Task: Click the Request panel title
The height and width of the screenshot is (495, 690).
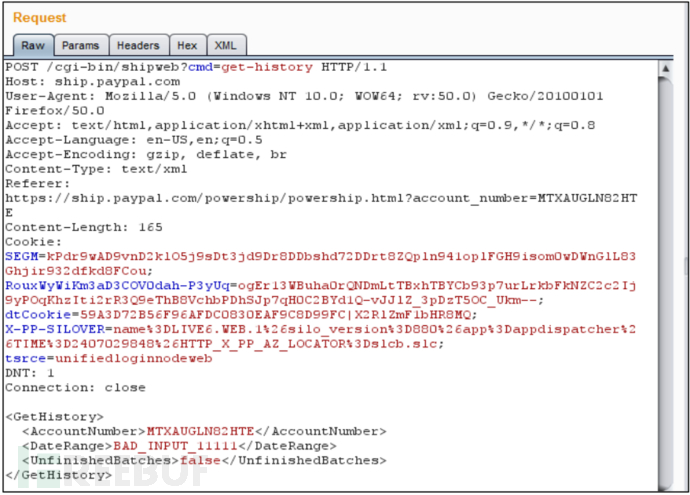Action: click(40, 18)
